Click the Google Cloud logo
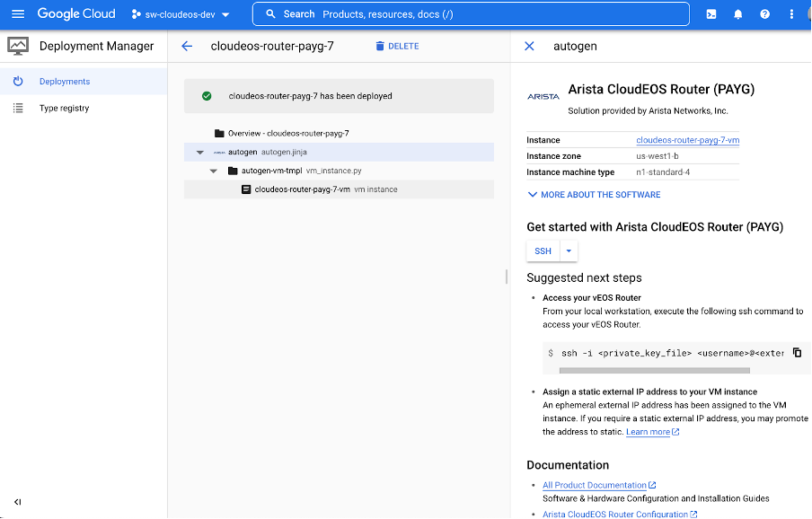Image resolution: width=812 pixels, height=519 pixels. coord(76,14)
